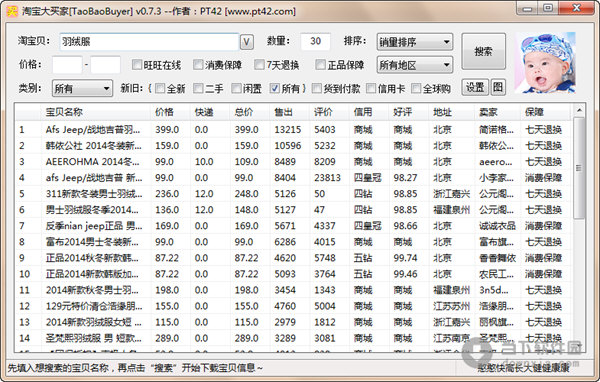Select row 13 '2014新款羽绒服女短...'
The height and width of the screenshot is (382, 600).
(x=294, y=322)
